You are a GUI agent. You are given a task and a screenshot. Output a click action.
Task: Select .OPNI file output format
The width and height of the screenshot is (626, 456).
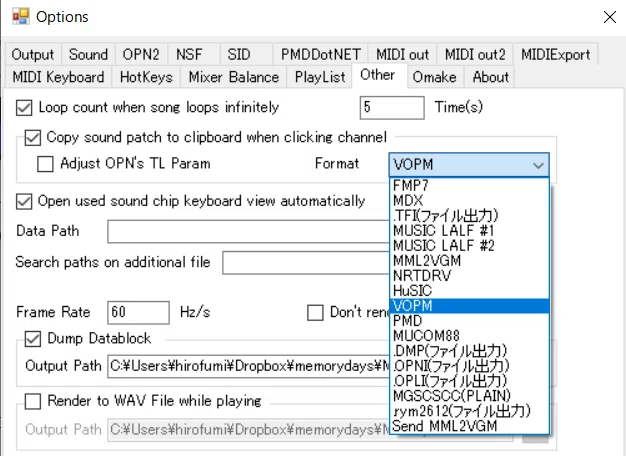coord(469,366)
